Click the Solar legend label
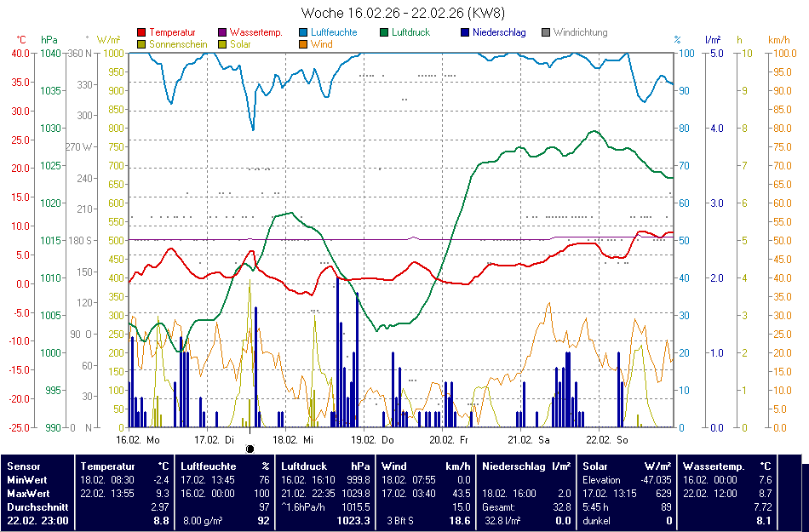Viewport: 809px width, 532px height. tap(240, 44)
